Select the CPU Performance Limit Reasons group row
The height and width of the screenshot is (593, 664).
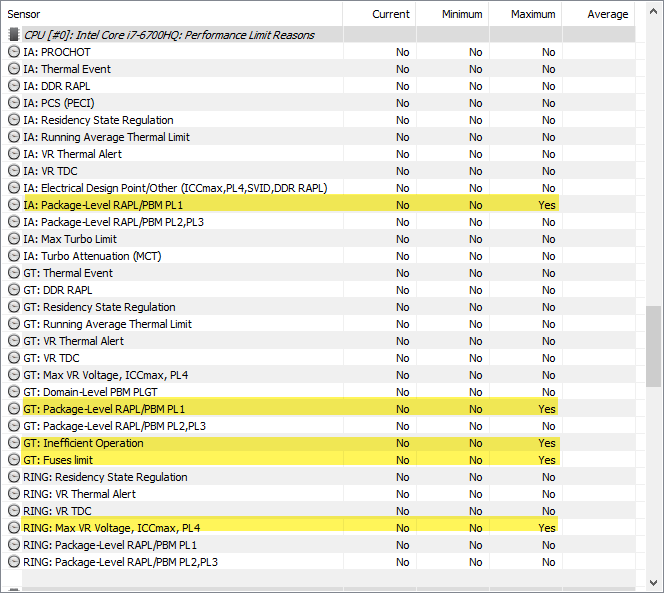point(318,35)
